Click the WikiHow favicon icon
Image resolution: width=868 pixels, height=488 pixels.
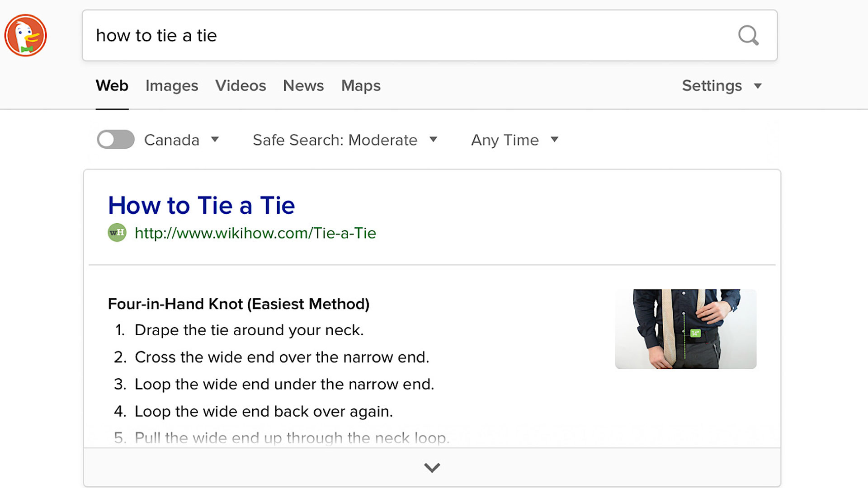118,233
